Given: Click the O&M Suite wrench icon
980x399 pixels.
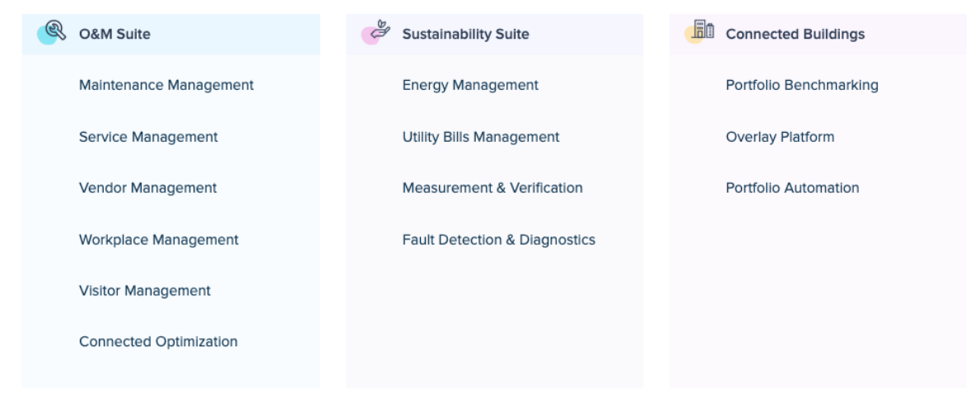Looking at the screenshot, I should click(53, 32).
